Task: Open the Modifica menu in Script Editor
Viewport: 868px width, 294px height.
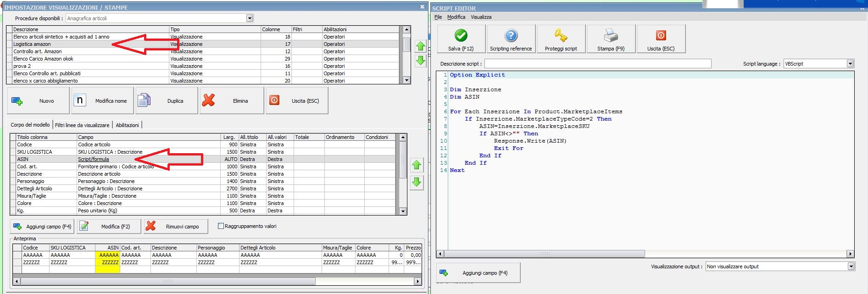Action: (456, 17)
